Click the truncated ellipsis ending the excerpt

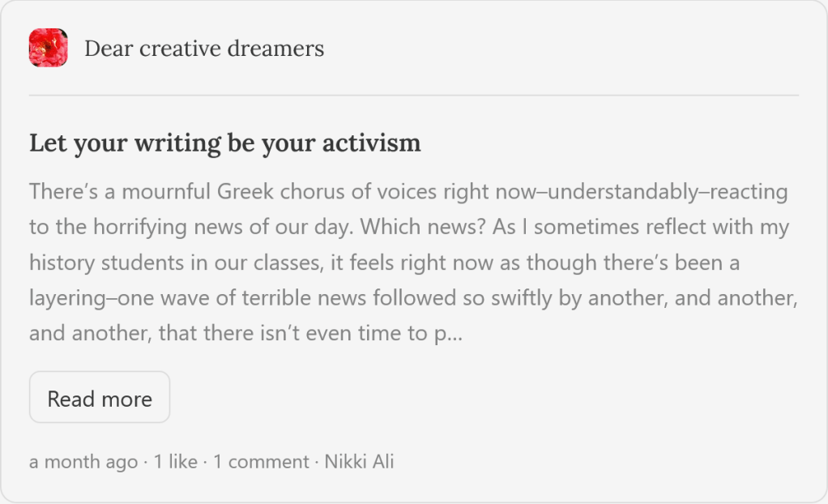pos(455,333)
